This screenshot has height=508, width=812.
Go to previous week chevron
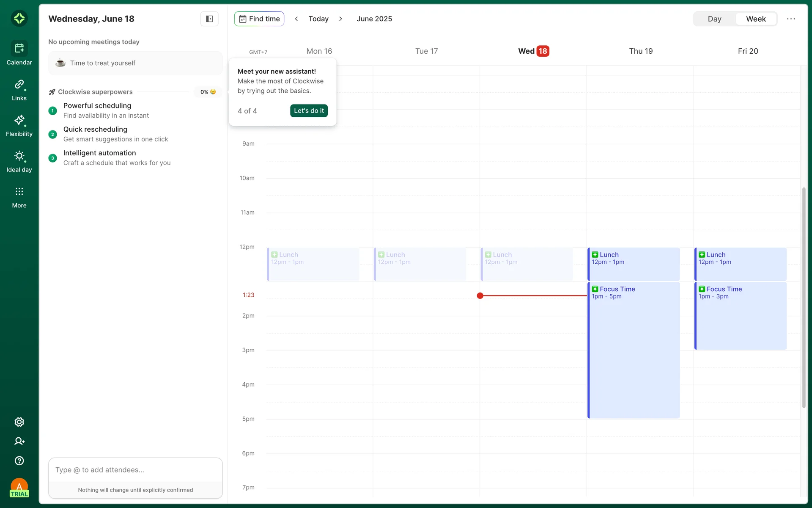pos(296,19)
